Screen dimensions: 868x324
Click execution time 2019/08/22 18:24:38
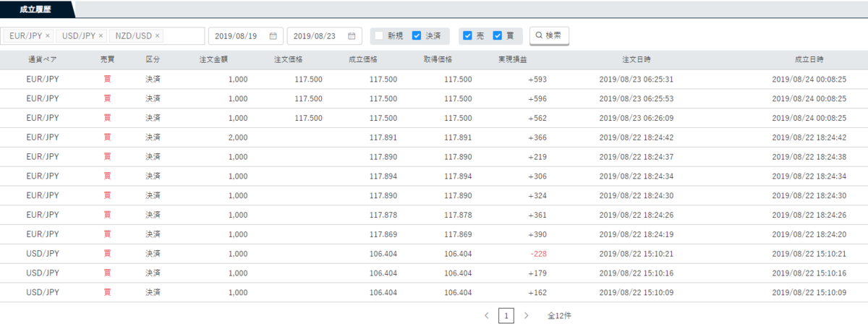click(809, 157)
